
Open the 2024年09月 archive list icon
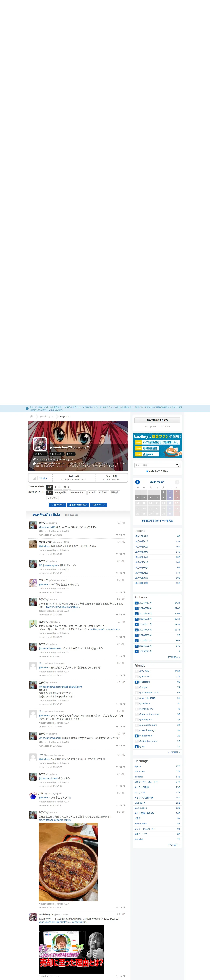pyautogui.click(x=136, y=614)
